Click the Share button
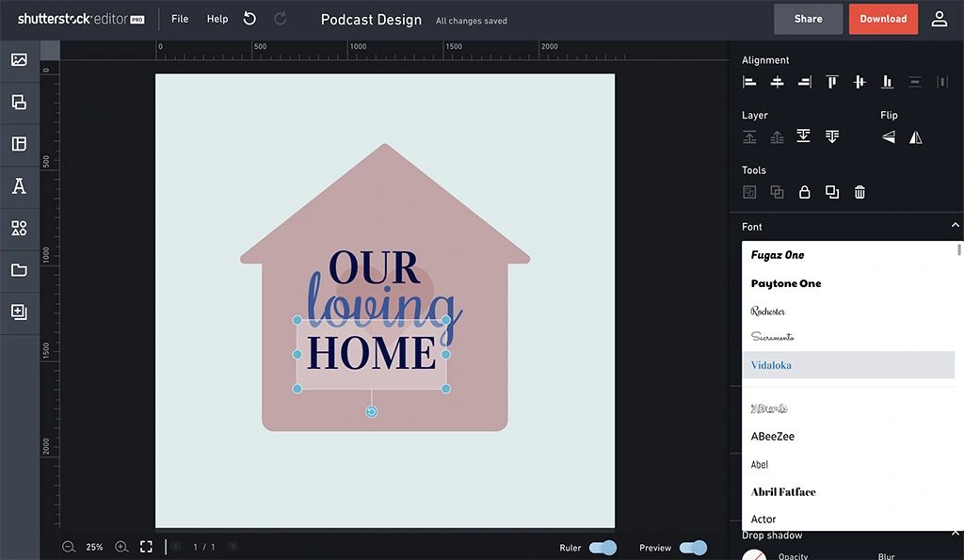Viewport: 964px width, 560px height. (x=807, y=18)
